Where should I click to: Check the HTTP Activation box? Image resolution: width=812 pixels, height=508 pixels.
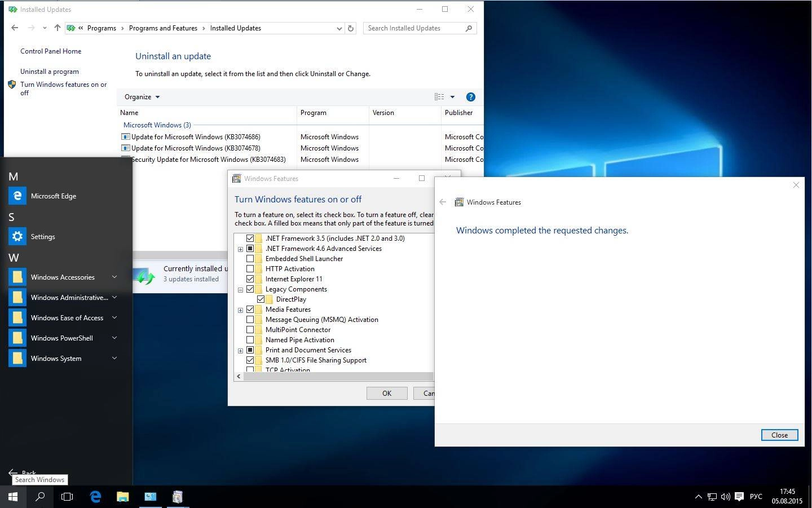250,269
